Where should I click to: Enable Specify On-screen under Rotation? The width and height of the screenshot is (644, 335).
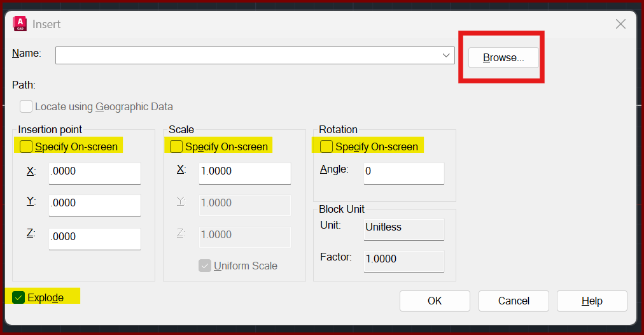326,146
